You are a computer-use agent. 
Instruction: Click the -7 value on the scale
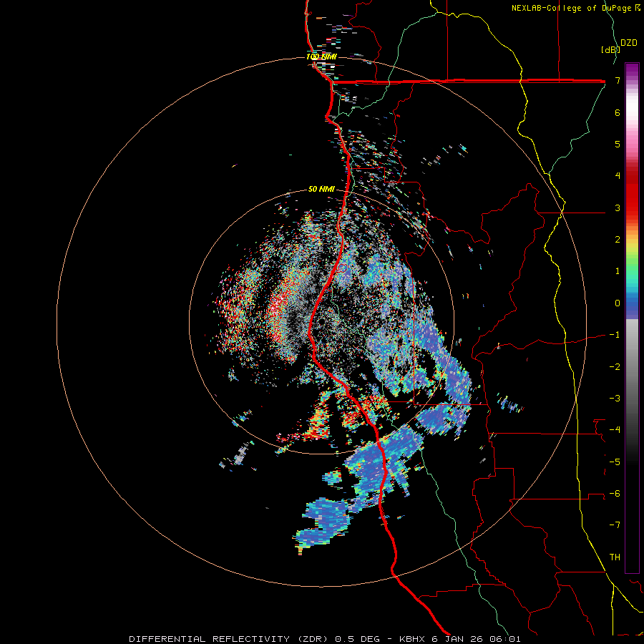point(615,525)
